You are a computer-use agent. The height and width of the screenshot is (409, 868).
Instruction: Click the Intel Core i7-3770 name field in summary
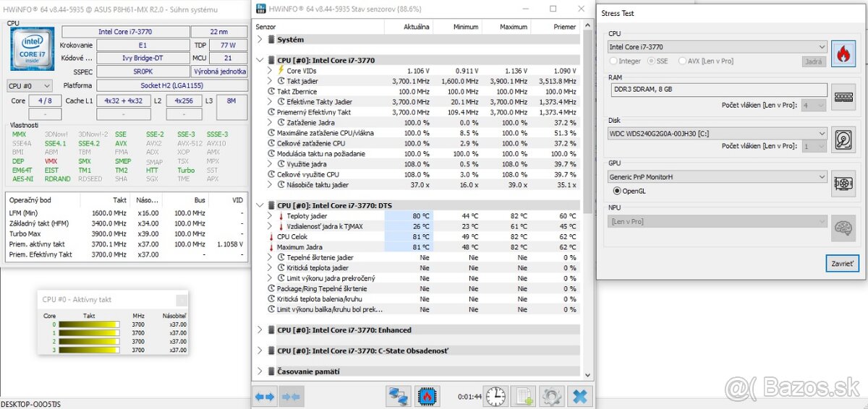pos(124,32)
